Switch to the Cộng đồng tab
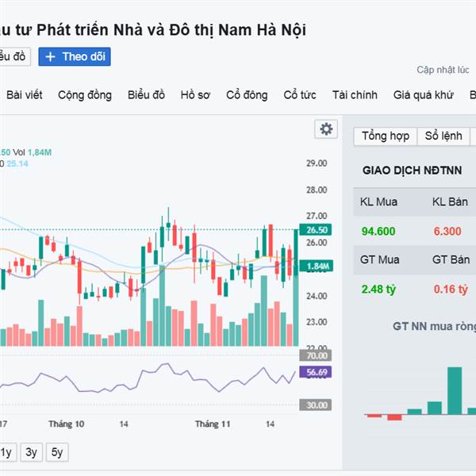This screenshot has width=476, height=476. 85,95
